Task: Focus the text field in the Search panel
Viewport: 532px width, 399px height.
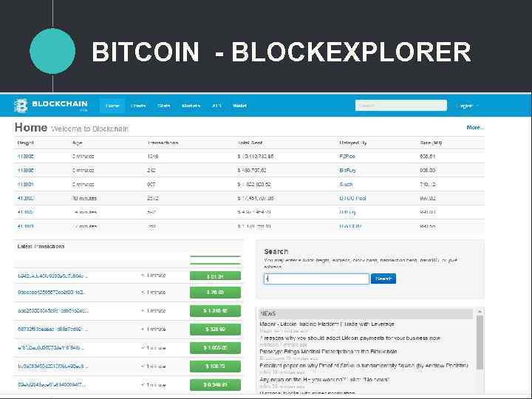Action: (316, 279)
